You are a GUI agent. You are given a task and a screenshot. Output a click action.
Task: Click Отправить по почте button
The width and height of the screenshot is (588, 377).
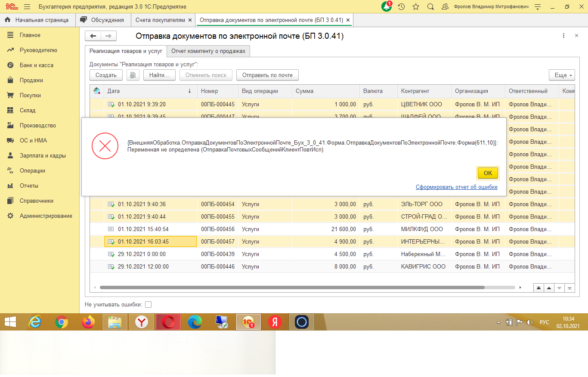coord(267,75)
